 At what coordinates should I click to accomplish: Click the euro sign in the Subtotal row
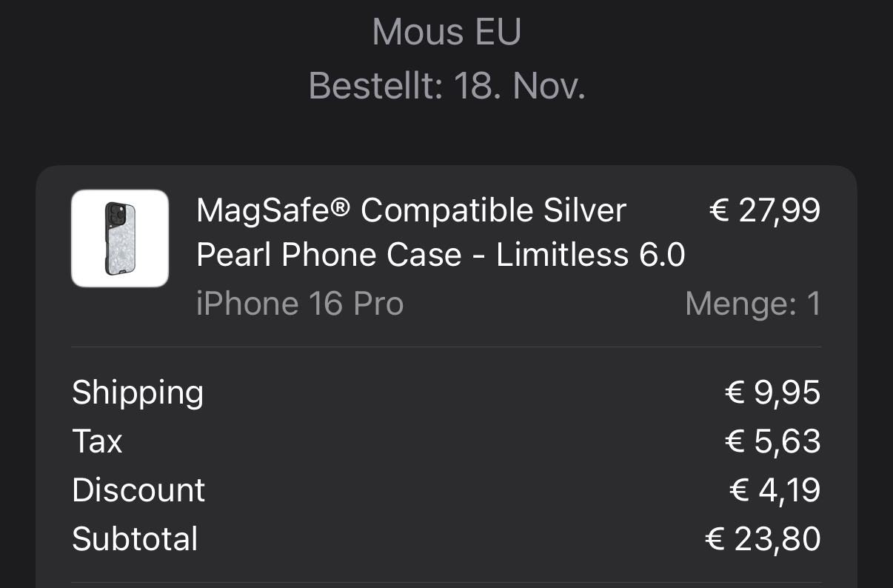(x=715, y=540)
